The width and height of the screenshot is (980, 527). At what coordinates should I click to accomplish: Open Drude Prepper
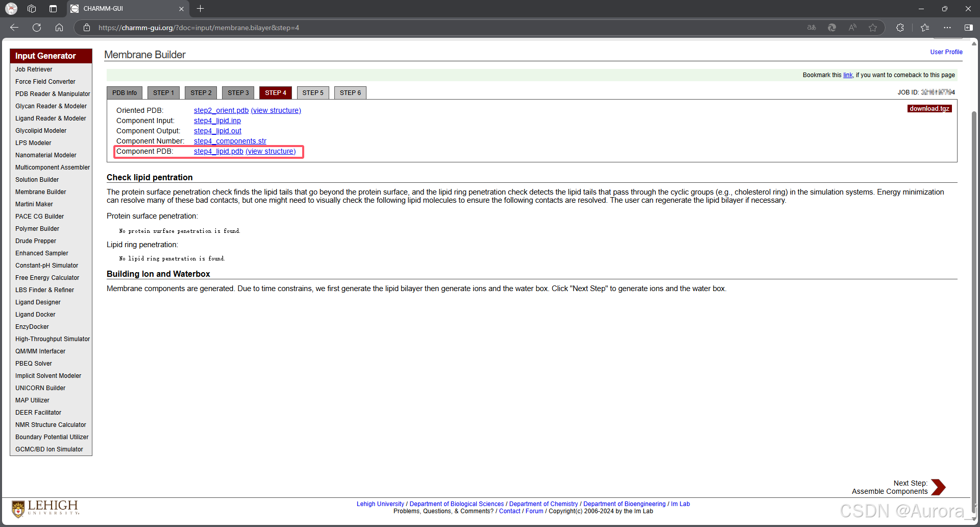(36, 241)
